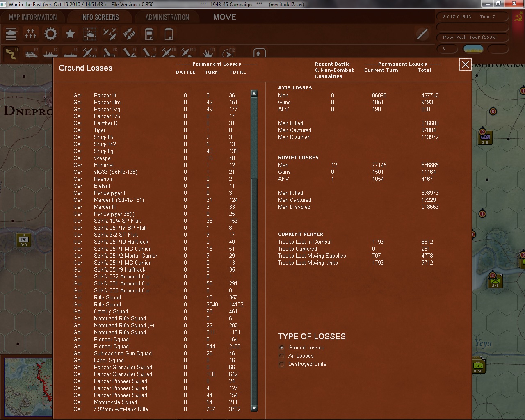Screen dimensions: 525x420
Task: Click the Submachine Gun Squad row
Action: (156, 354)
